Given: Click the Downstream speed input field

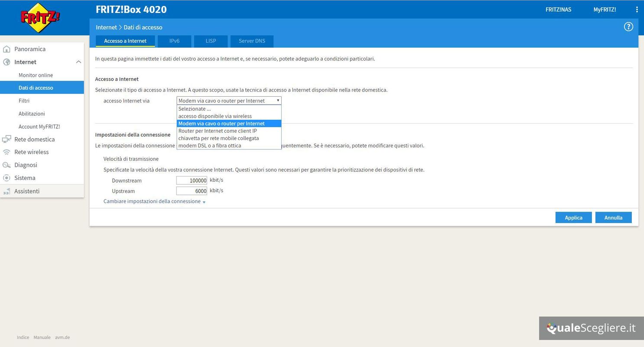Looking at the screenshot, I should pos(192,180).
